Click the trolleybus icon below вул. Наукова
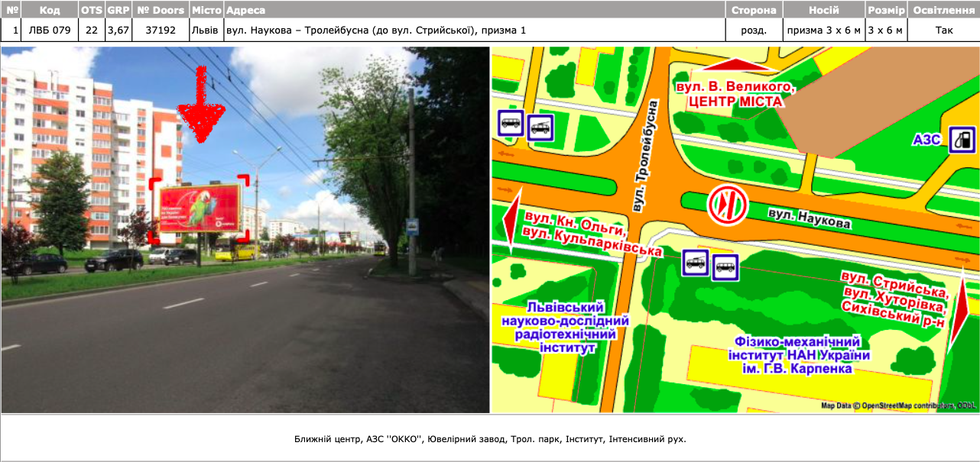The height and width of the screenshot is (462, 980). tap(696, 263)
